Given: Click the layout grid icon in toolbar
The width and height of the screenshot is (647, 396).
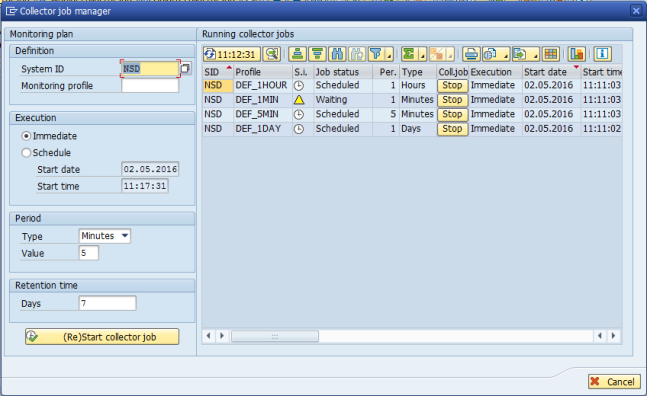Looking at the screenshot, I should (551, 54).
